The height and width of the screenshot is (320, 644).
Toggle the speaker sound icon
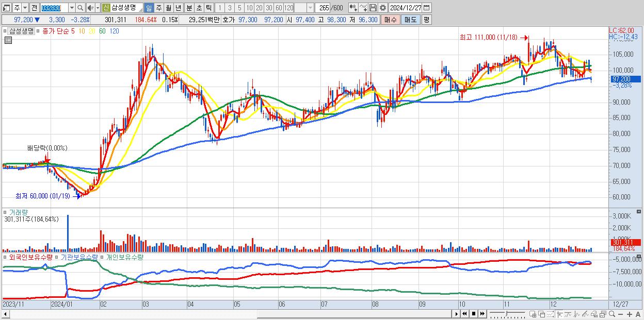[90, 8]
